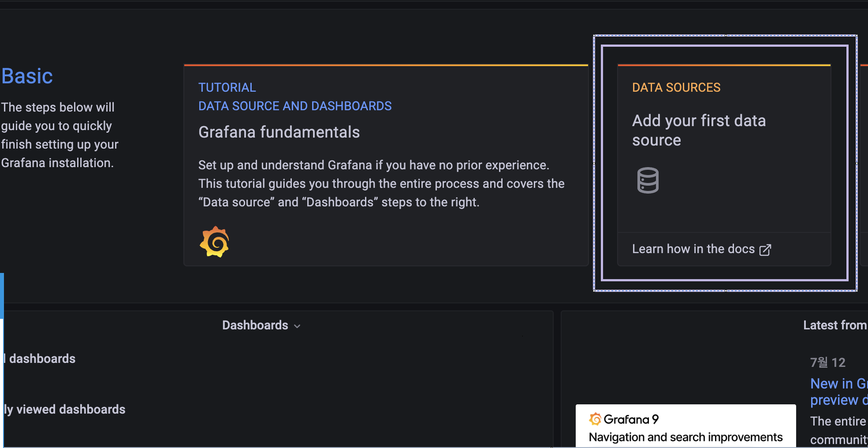Open the Grafana fundamentals tutorial
Viewport: 868px width, 448px height.
click(x=279, y=132)
